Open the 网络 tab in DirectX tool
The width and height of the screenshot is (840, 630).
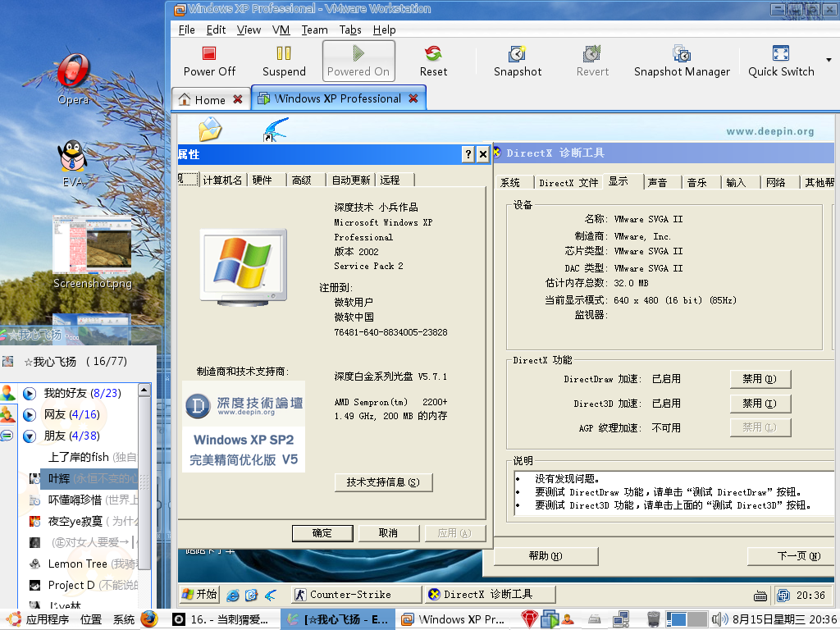click(x=776, y=183)
